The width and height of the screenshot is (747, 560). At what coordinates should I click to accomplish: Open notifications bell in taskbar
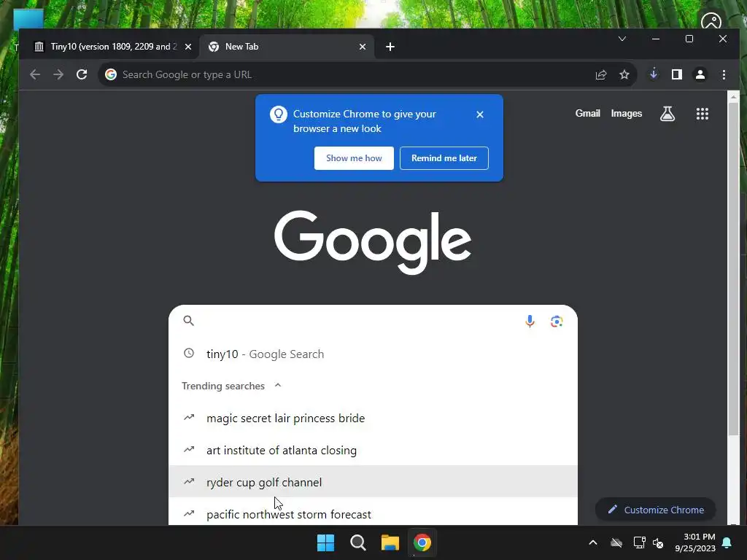727,542
